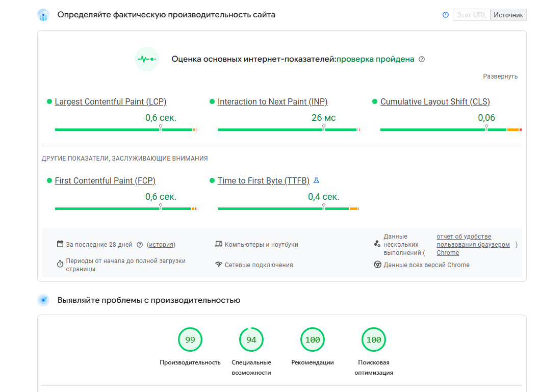540x392 pixels.
Task: Select the 99 Производительность score gauge
Action: (190, 339)
